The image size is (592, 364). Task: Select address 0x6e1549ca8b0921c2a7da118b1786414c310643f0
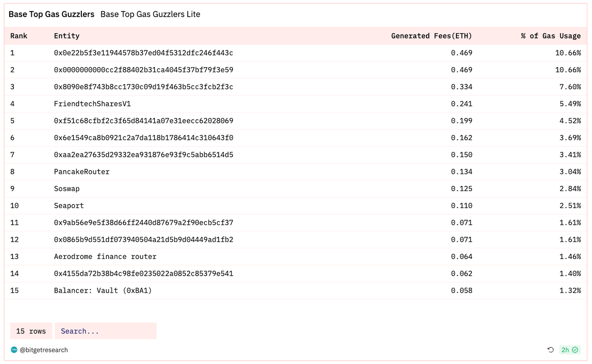[143, 138]
